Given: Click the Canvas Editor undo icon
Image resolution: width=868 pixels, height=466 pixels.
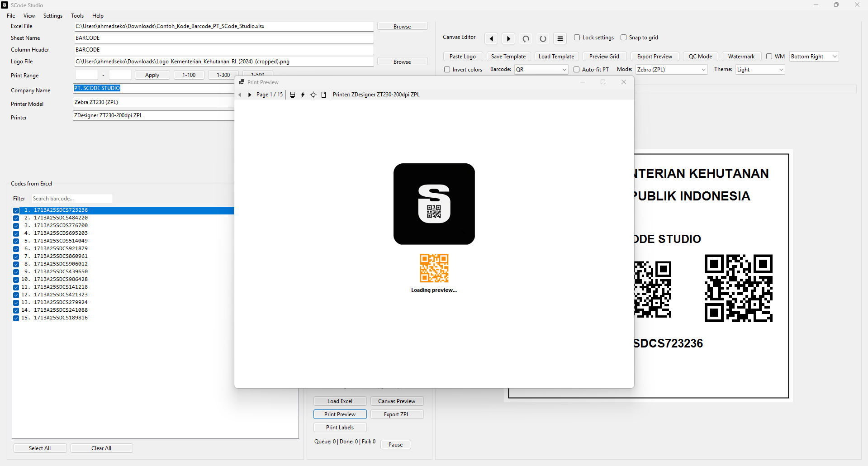Looking at the screenshot, I should pos(526,38).
